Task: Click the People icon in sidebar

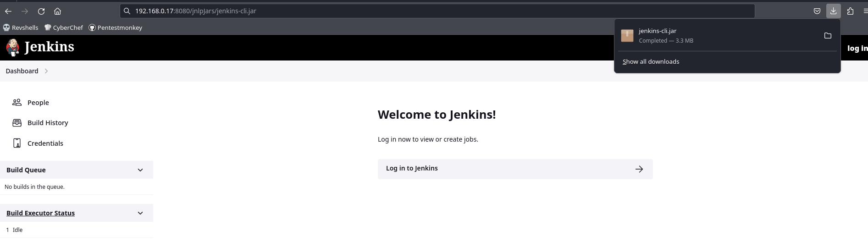Action: click(17, 102)
